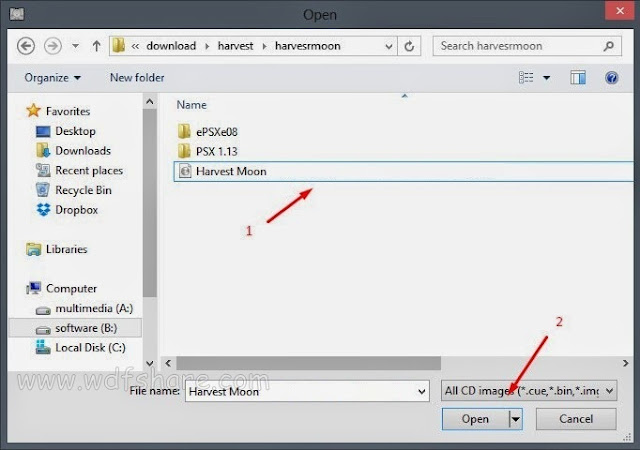The image size is (640, 450).
Task: Click the search magnifier icon
Action: 609,46
